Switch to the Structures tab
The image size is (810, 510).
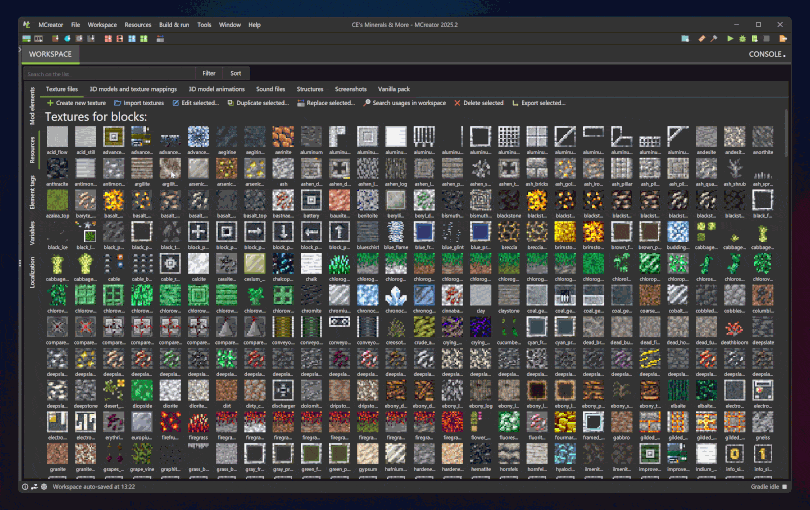[310, 89]
